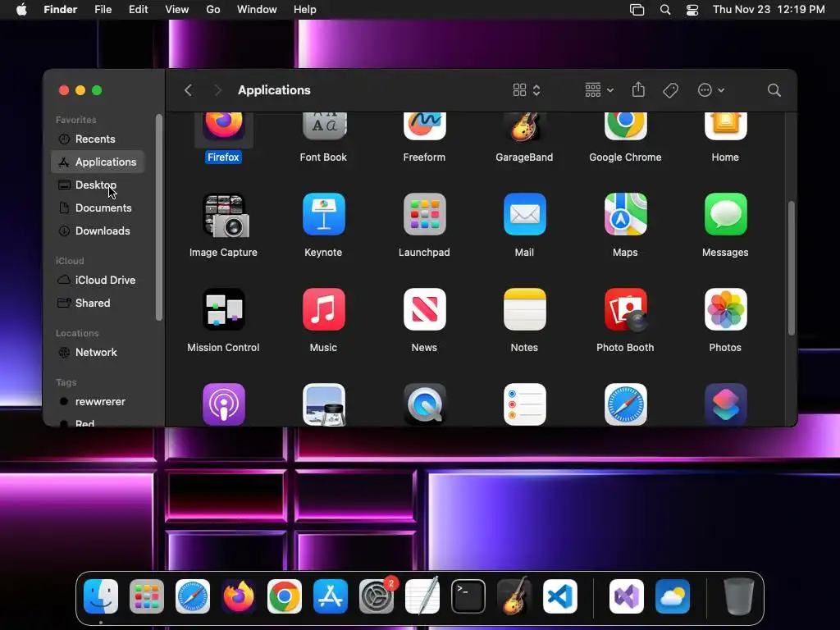Select the Preview app icon
Image resolution: width=840 pixels, height=630 pixels.
click(x=323, y=404)
